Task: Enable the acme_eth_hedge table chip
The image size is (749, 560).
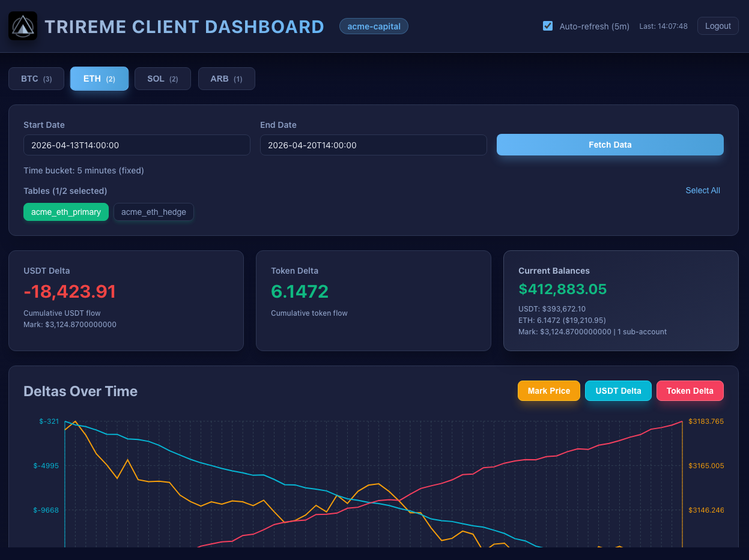Action: point(154,212)
